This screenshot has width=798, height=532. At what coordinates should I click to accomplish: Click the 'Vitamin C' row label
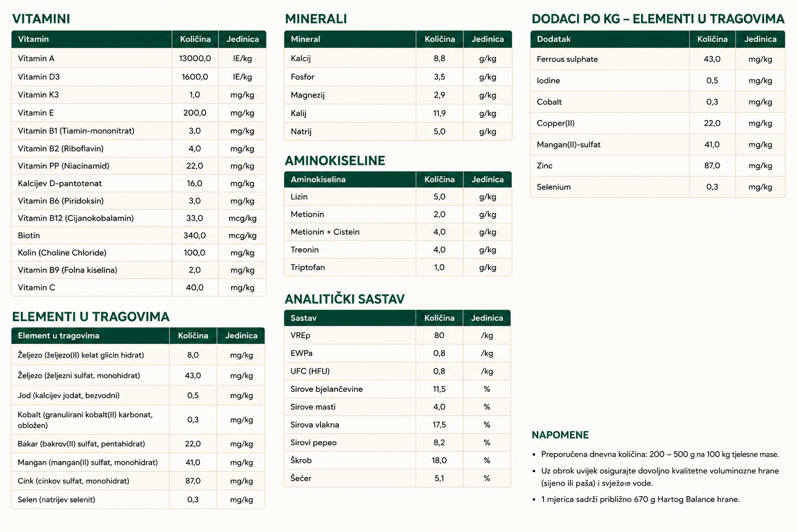pos(36,287)
